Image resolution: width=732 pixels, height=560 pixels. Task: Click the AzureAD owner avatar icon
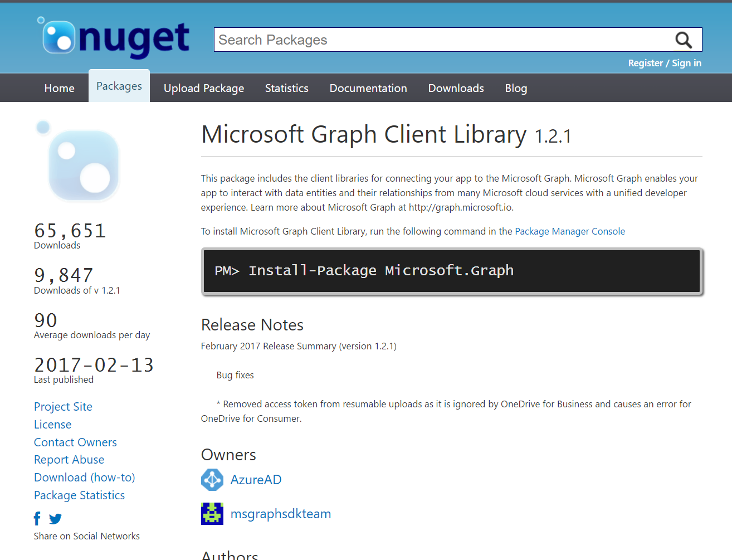tap(212, 480)
